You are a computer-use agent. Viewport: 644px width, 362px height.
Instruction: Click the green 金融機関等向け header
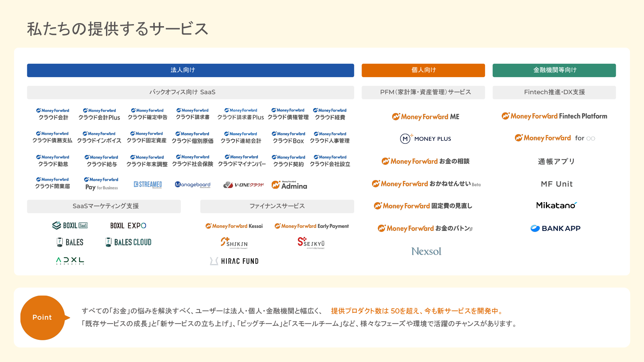click(554, 70)
